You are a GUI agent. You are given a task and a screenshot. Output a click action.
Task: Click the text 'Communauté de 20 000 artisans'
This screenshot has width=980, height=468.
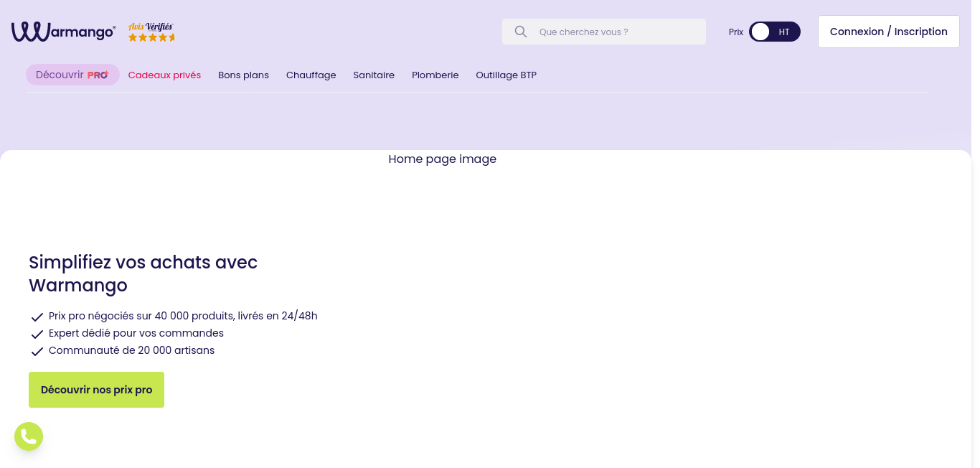click(131, 350)
